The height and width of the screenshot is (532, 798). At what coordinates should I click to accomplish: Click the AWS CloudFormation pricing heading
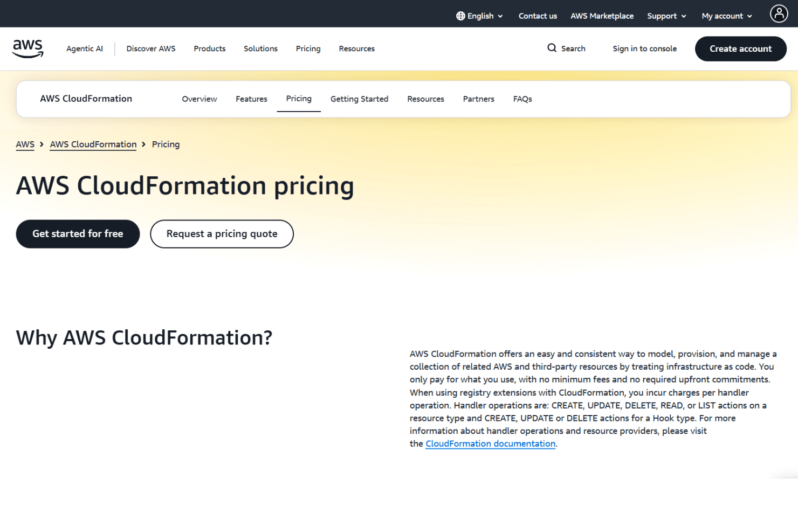coord(185,186)
